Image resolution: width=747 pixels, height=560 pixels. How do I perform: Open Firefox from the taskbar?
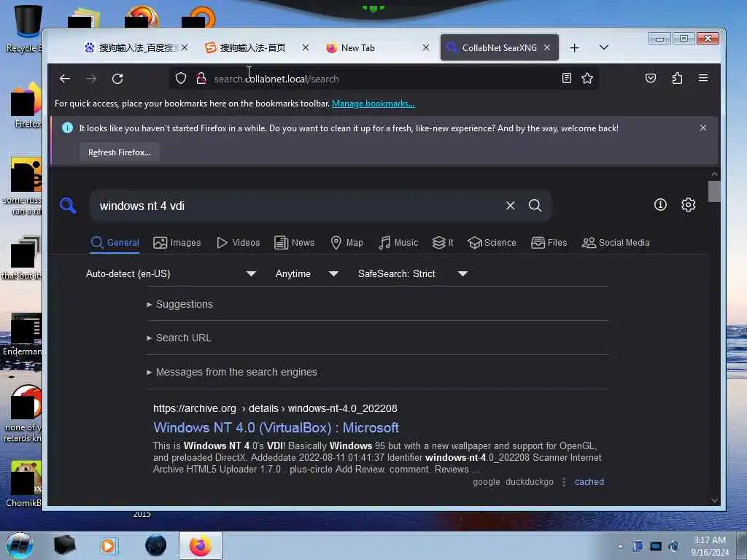pos(200,545)
